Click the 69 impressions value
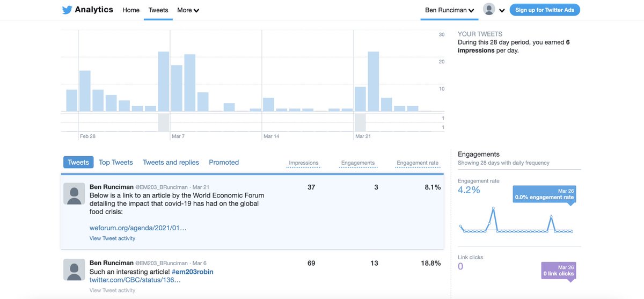The height and width of the screenshot is (299, 644). 311,263
